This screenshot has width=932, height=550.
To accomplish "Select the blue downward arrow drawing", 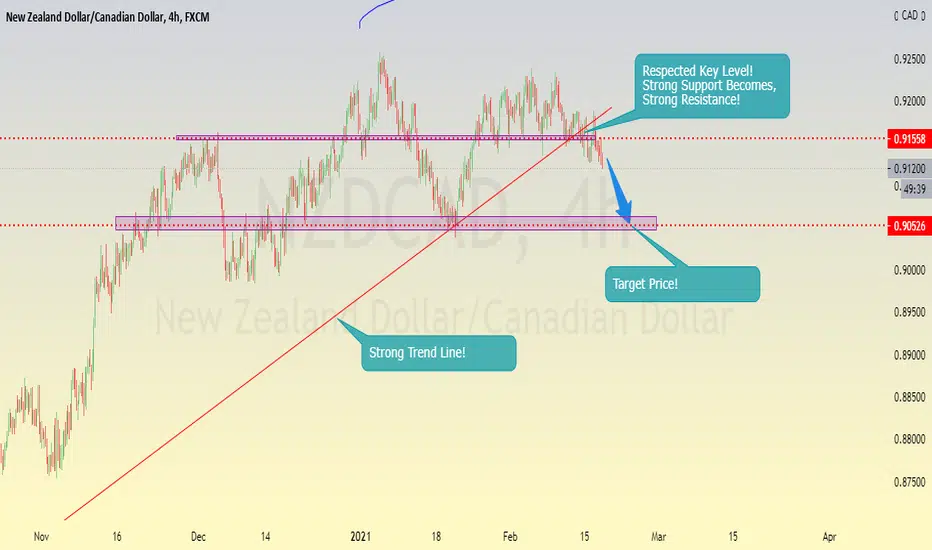I will (621, 193).
